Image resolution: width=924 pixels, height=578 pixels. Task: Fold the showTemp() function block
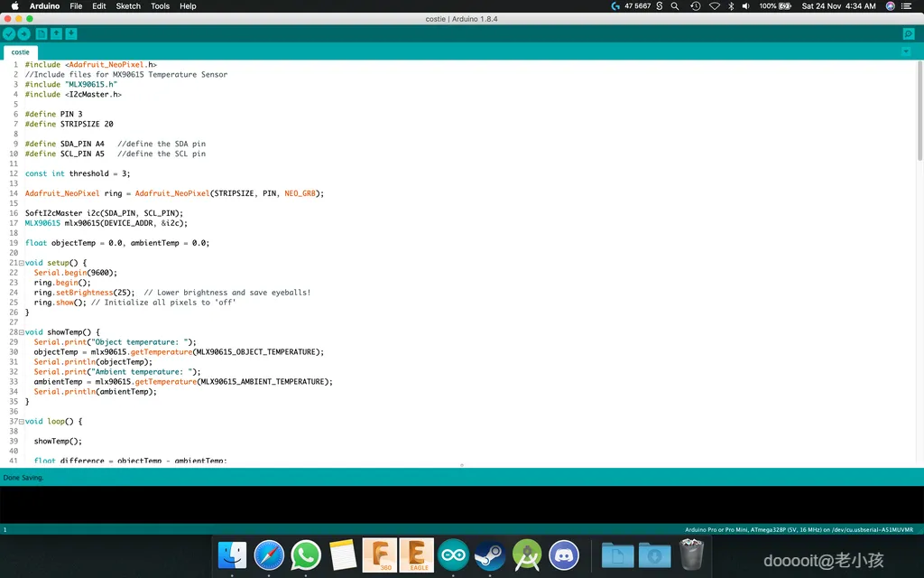[22, 332]
